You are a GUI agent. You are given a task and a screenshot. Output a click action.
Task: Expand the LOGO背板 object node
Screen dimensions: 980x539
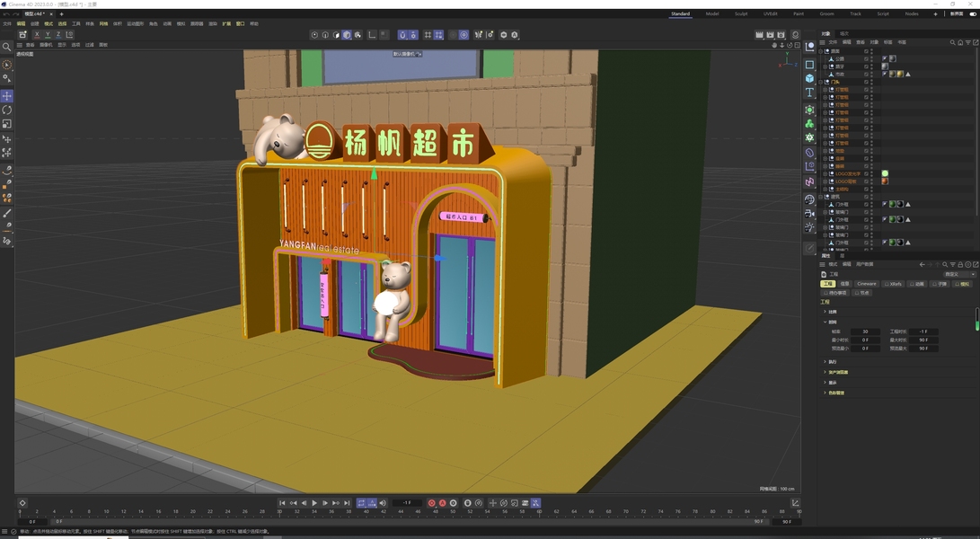tap(825, 181)
